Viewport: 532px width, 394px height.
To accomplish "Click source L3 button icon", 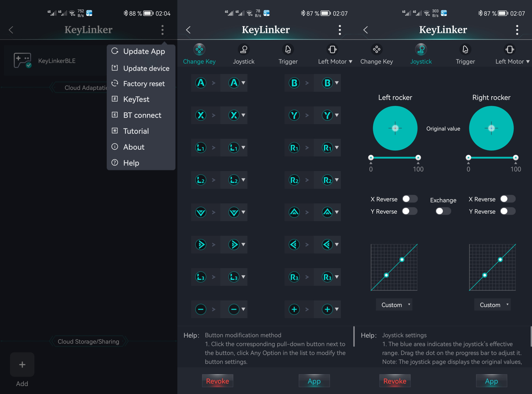I will point(201,277).
